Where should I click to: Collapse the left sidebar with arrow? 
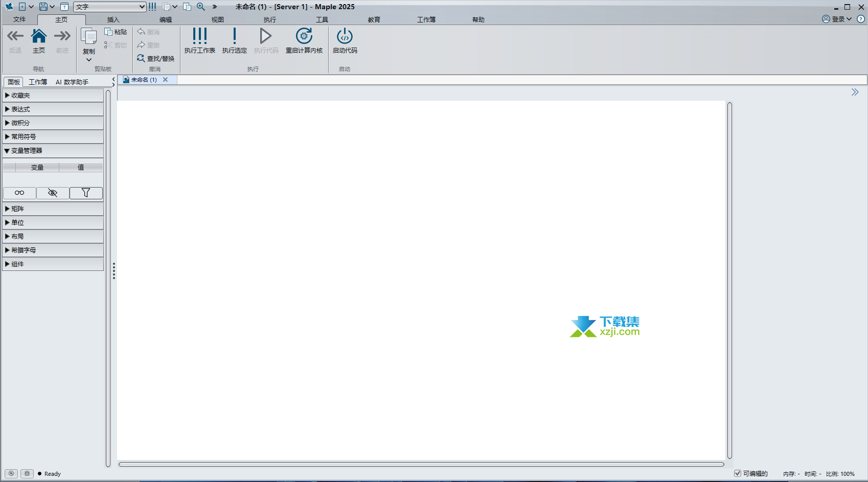pyautogui.click(x=113, y=79)
